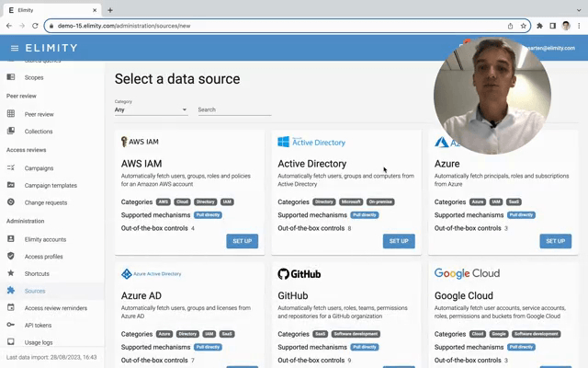The width and height of the screenshot is (588, 368).
Task: Expand the tab search chevron
Action: tap(579, 10)
